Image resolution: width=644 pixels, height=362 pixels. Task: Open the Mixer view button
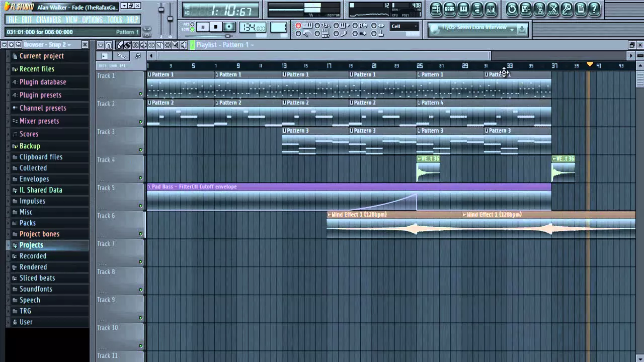pyautogui.click(x=491, y=9)
